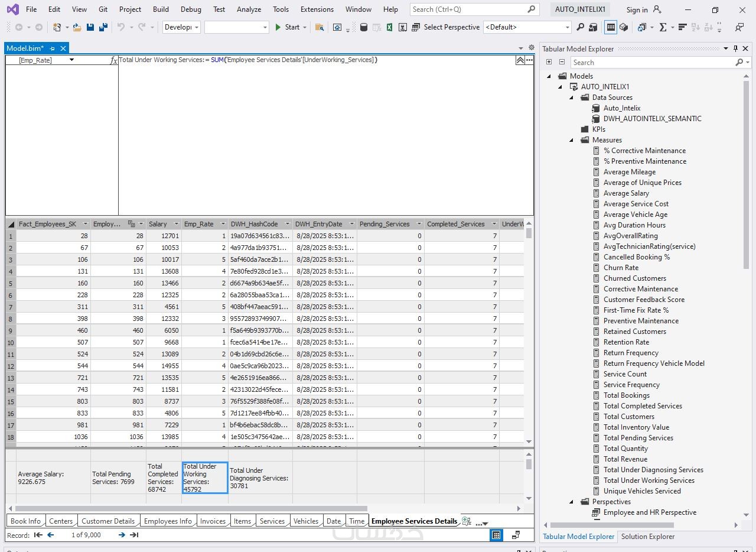Open the Extensions menu
Screen dimensions: 756x552
coord(317,9)
